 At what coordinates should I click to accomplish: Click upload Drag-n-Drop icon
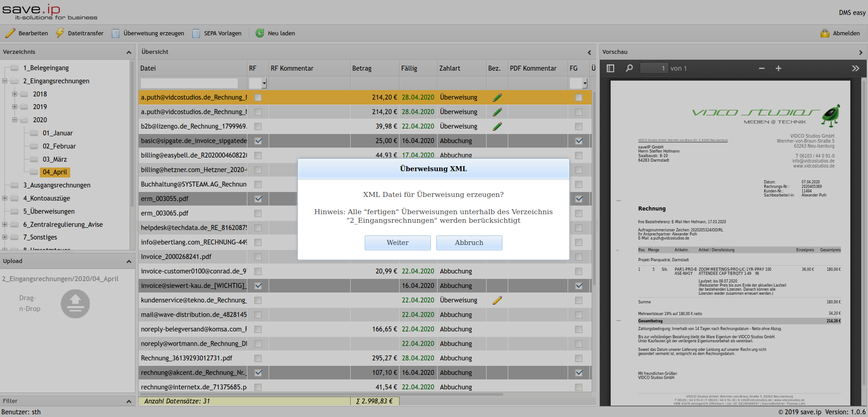tap(75, 303)
